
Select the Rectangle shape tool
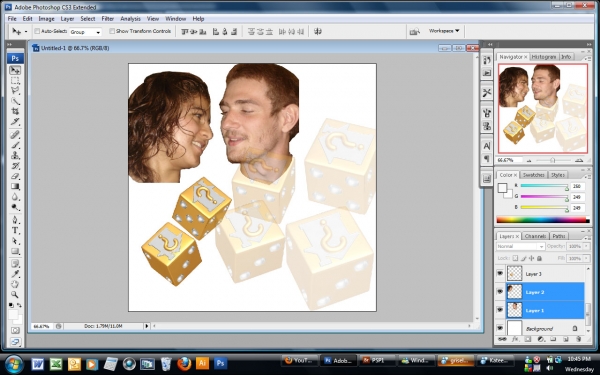click(15, 251)
